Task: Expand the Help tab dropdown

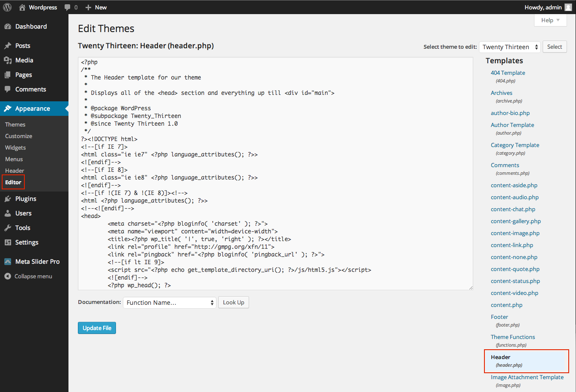Action: pyautogui.click(x=550, y=20)
